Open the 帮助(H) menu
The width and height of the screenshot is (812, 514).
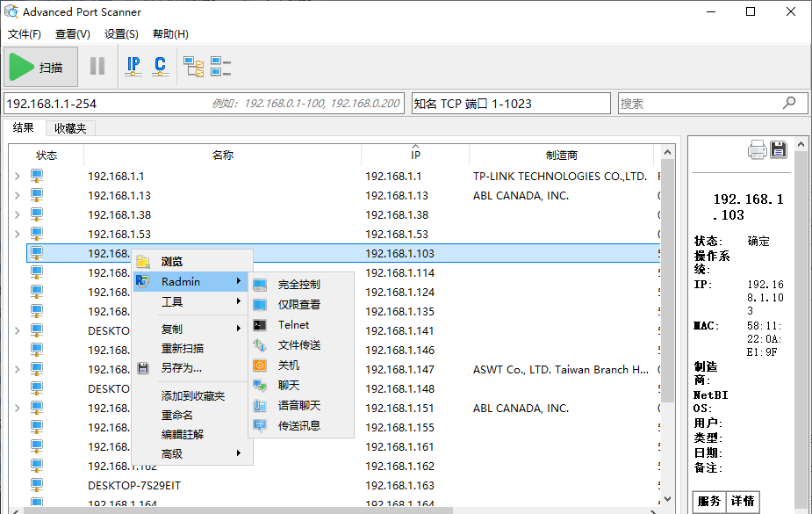point(170,34)
